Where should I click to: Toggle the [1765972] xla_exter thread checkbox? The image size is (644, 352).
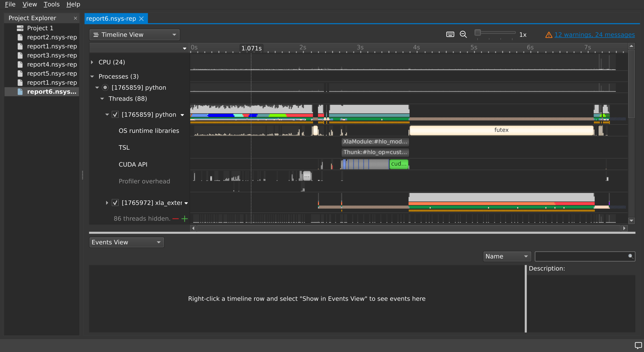(x=115, y=203)
